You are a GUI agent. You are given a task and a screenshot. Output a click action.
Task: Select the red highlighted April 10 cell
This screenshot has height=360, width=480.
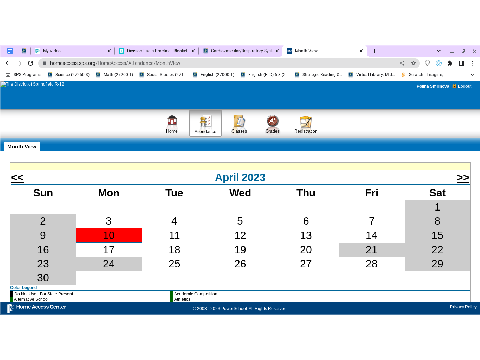point(109,235)
